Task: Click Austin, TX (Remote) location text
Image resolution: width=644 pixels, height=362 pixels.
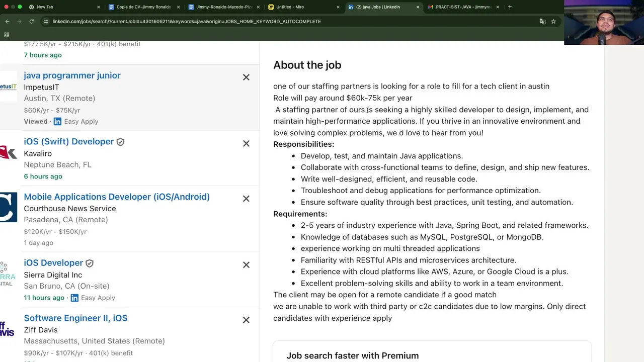Action: pos(59,99)
